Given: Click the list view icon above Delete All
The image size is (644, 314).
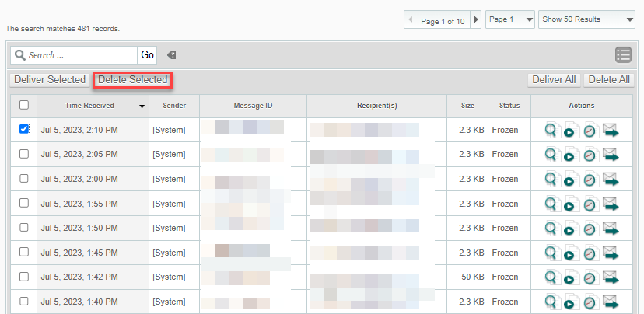Looking at the screenshot, I should 623,54.
